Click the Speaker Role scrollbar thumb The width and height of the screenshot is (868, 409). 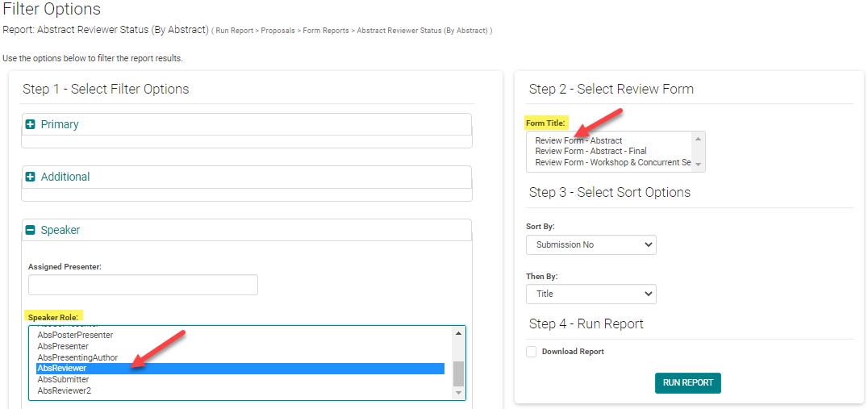[x=458, y=374]
